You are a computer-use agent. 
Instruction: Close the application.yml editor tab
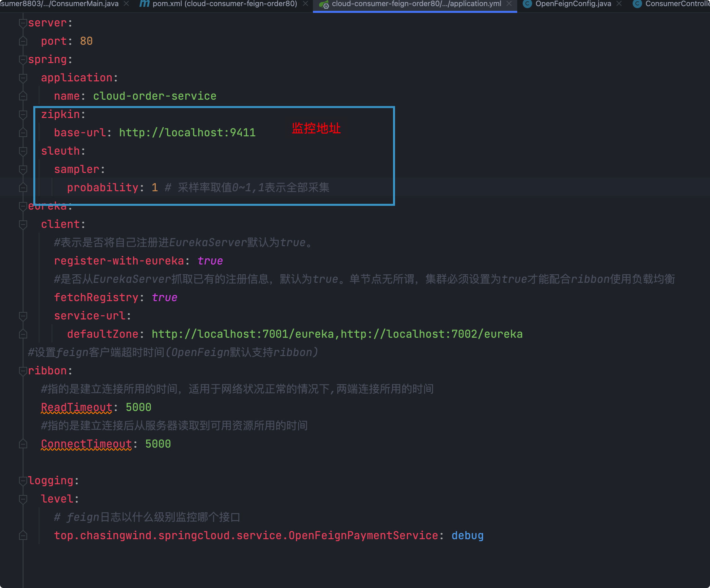click(509, 4)
